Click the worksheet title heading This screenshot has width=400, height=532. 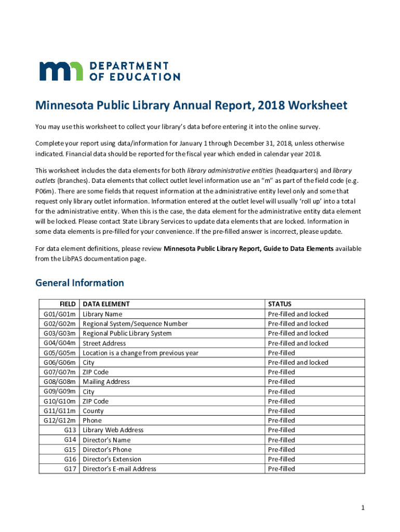pos(191,106)
